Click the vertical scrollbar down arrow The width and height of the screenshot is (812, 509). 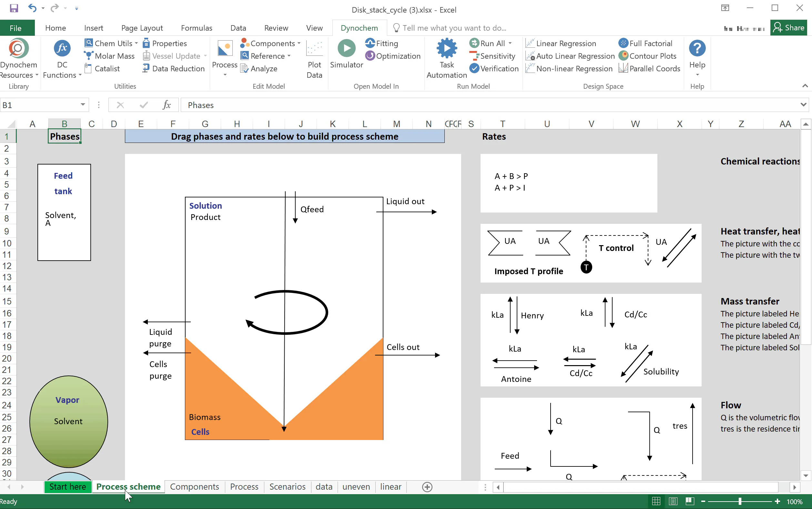[806, 476]
